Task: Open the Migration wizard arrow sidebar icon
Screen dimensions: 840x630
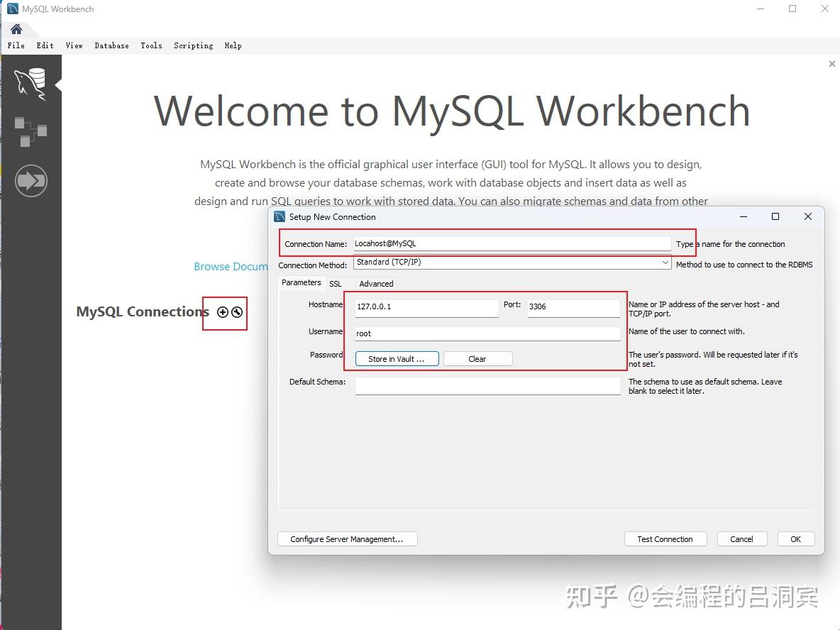Action: coord(31,180)
